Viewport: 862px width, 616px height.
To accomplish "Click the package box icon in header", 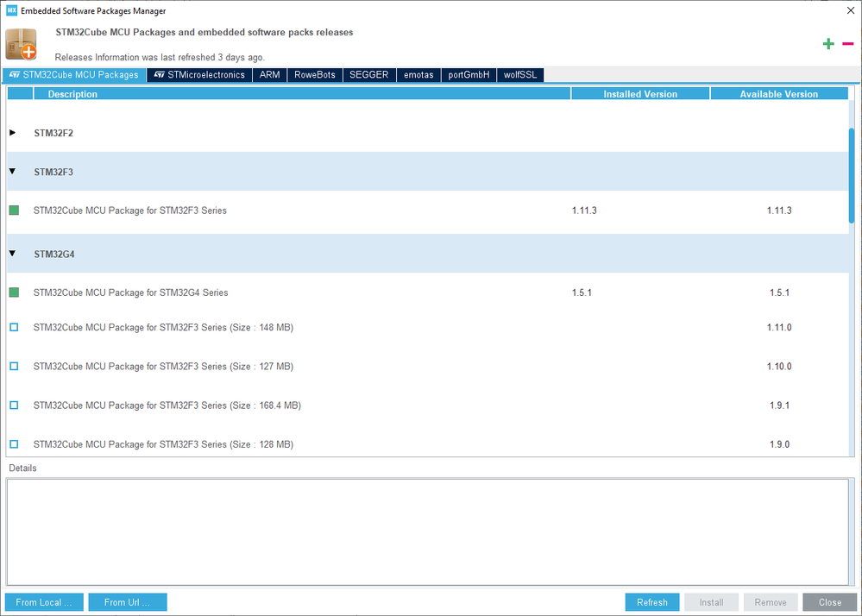I will 21,44.
